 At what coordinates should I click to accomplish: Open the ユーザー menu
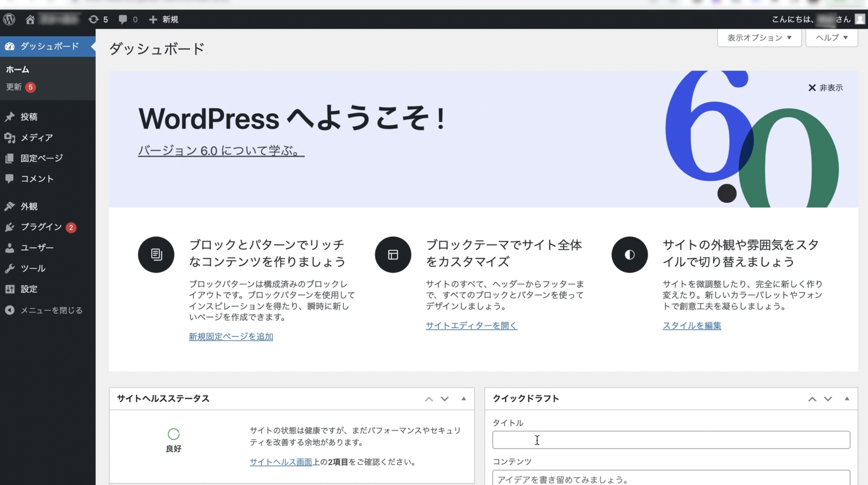pos(37,248)
